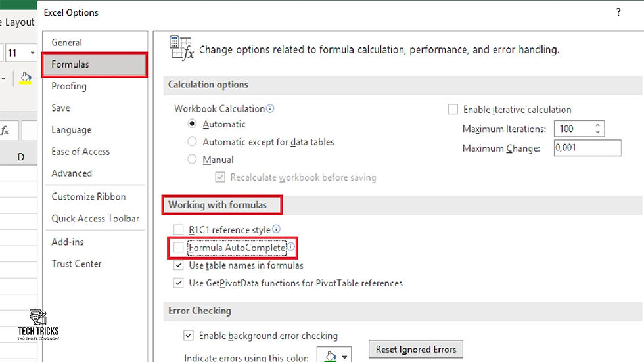The width and height of the screenshot is (644, 362).
Task: Click the Help question mark icon
Action: coord(618,12)
